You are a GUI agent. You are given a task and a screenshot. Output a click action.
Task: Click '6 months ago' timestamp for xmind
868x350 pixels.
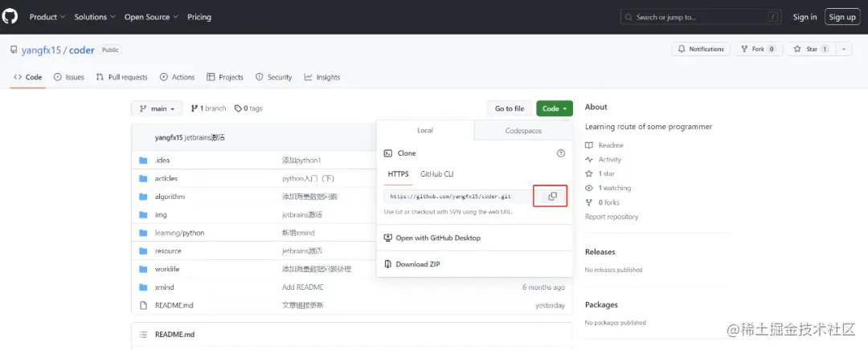click(543, 287)
